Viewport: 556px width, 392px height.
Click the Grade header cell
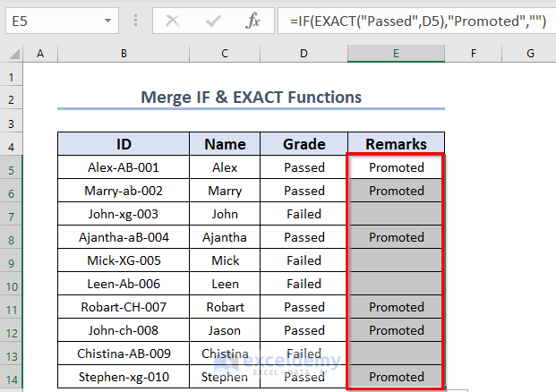click(x=304, y=144)
